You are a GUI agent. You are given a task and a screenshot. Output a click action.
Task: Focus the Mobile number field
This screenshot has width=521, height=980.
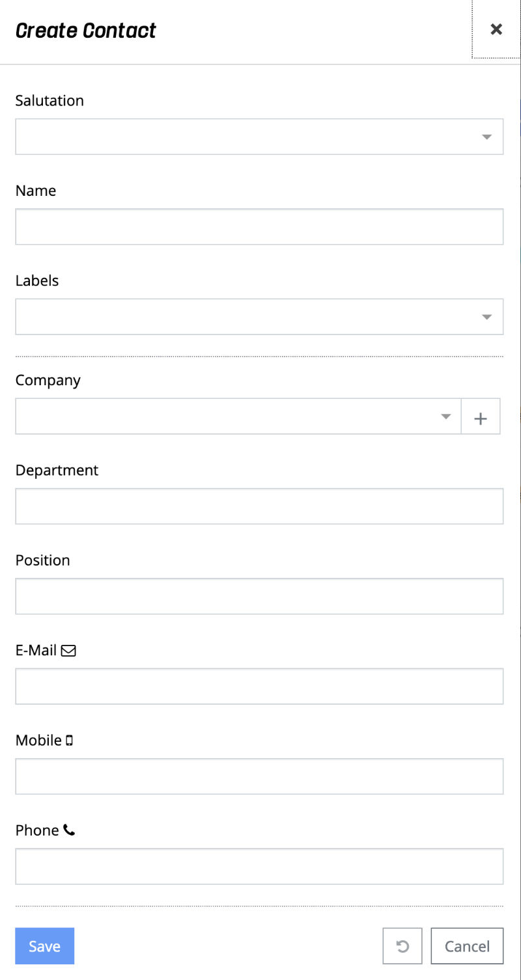point(259,776)
